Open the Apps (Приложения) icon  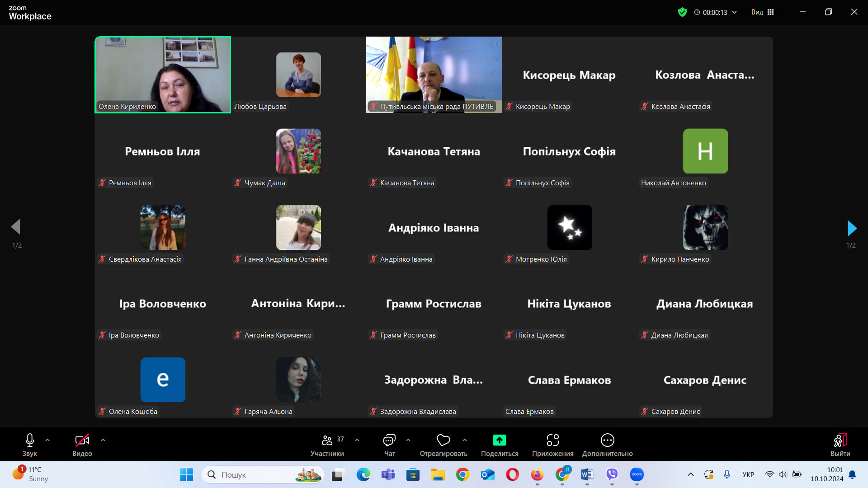[552, 440]
